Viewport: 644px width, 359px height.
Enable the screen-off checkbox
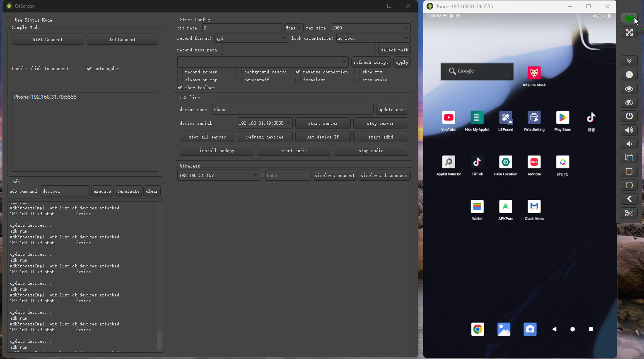[239, 80]
